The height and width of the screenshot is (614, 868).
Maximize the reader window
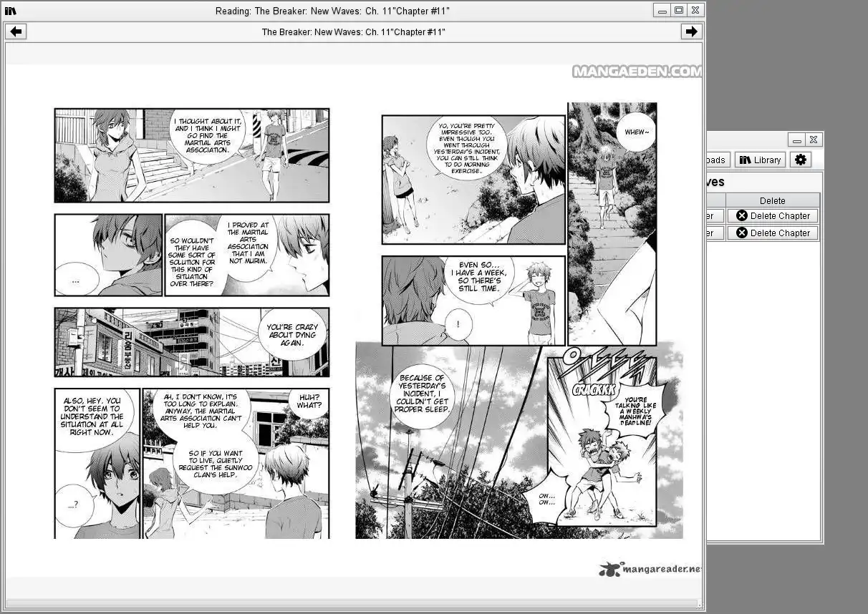679,10
